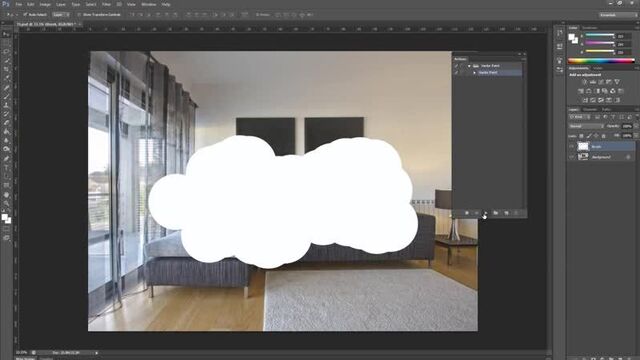This screenshot has width=640, height=360.
Task: Select the Quick Selection tool
Action: (6, 61)
